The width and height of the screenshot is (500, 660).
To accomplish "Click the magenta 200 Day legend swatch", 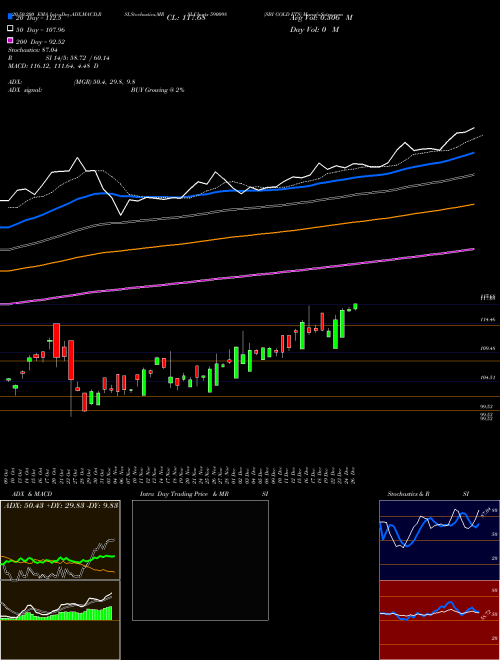I will (11, 40).
